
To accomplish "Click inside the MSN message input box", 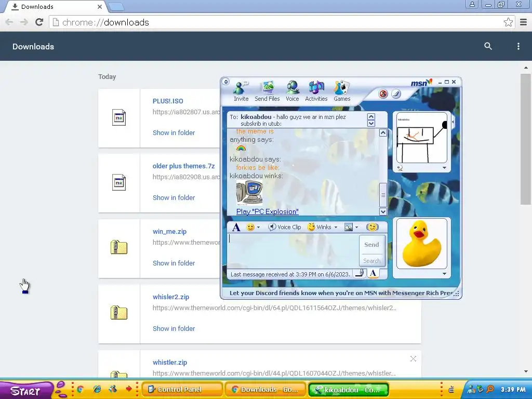I will [x=293, y=251].
